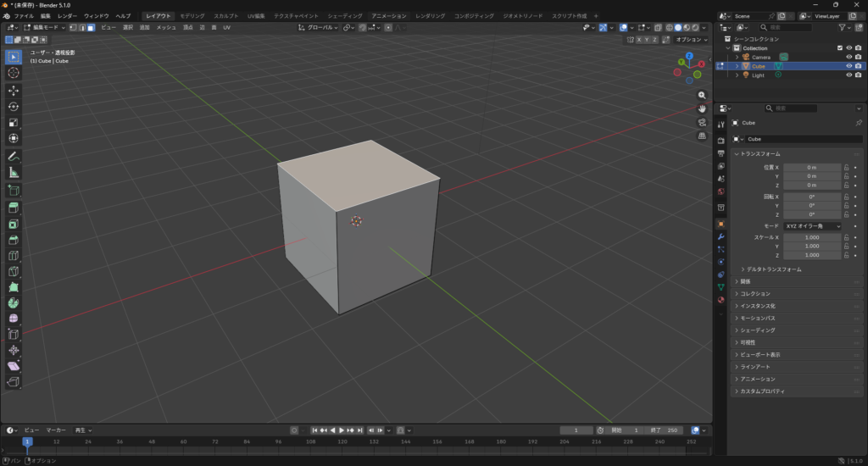Click the 位置 X value field
This screenshot has width=868, height=466.
812,167
